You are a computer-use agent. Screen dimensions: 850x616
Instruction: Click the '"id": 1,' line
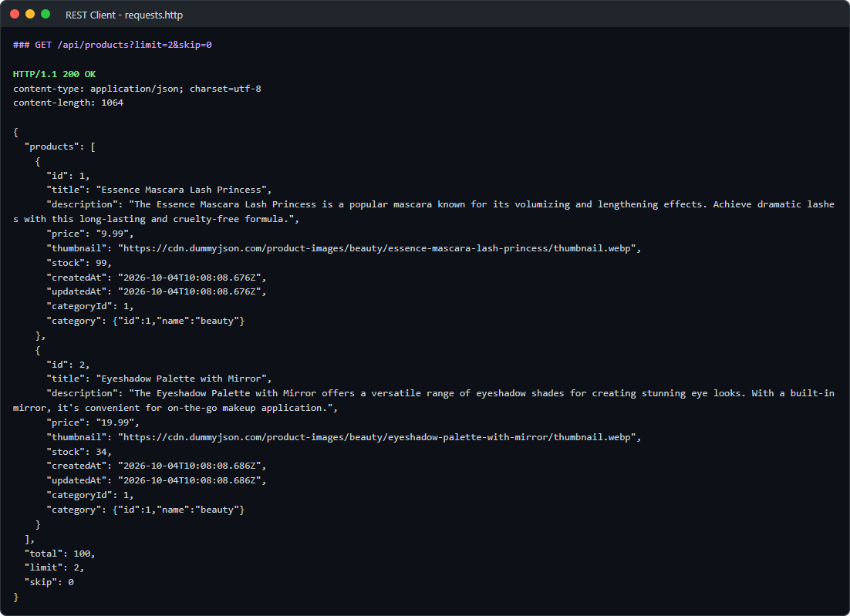(x=68, y=176)
